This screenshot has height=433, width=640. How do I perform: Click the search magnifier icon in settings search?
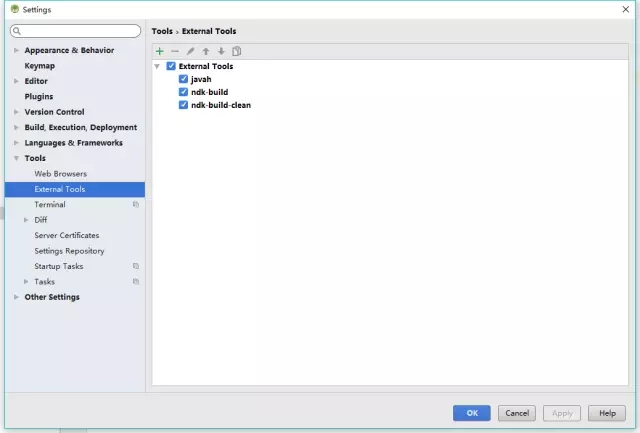point(17,31)
